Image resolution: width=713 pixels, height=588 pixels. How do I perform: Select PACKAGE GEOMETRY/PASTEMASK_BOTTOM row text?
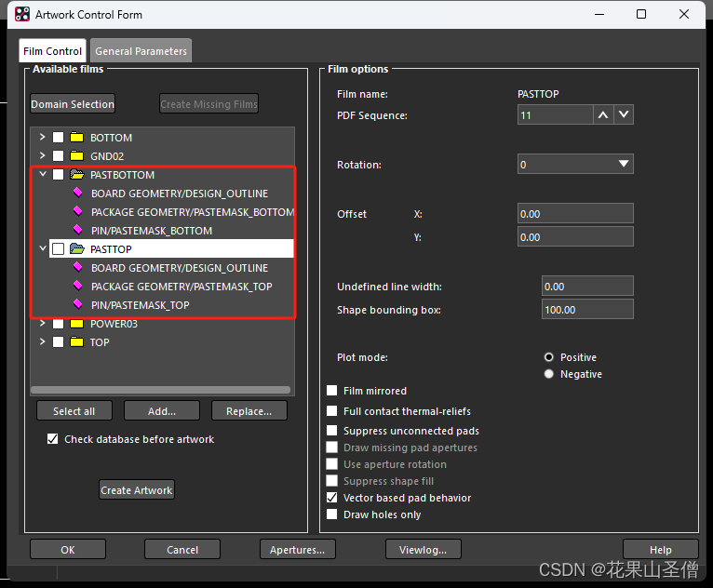click(x=193, y=212)
